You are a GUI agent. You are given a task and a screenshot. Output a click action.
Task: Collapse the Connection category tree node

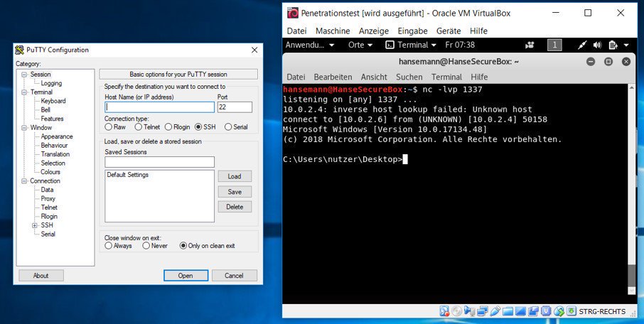[24, 181]
